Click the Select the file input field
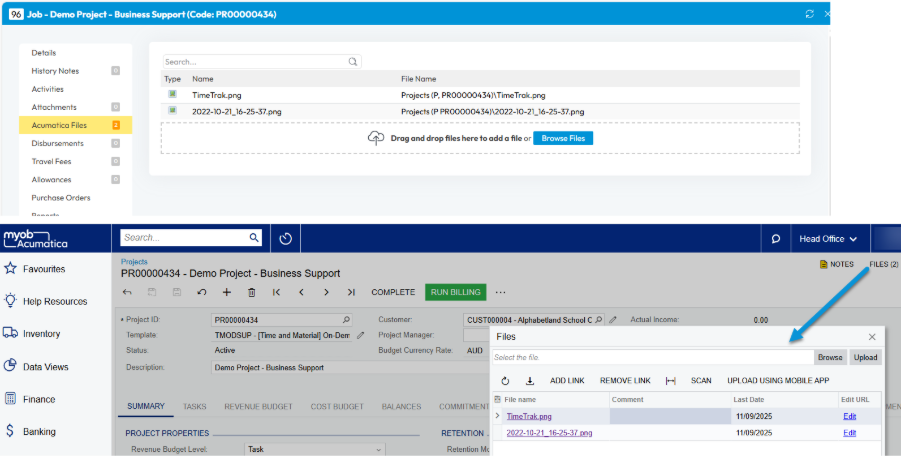The image size is (901, 456). click(x=650, y=357)
